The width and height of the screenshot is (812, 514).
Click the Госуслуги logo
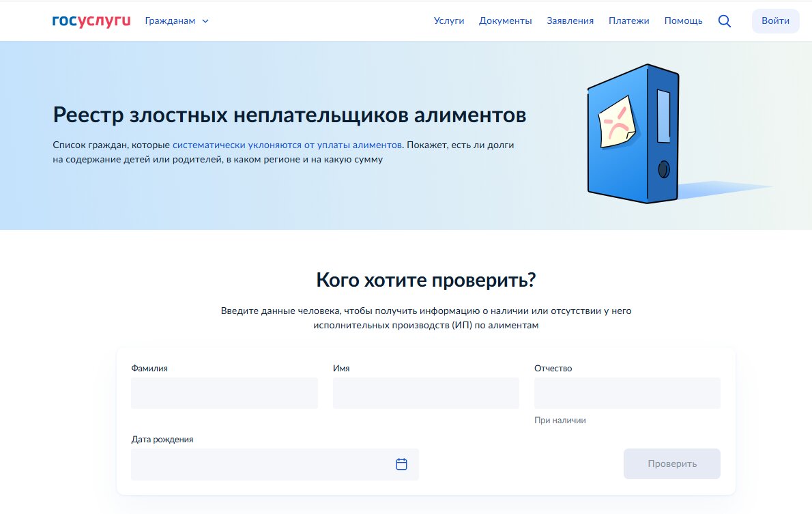pos(91,21)
